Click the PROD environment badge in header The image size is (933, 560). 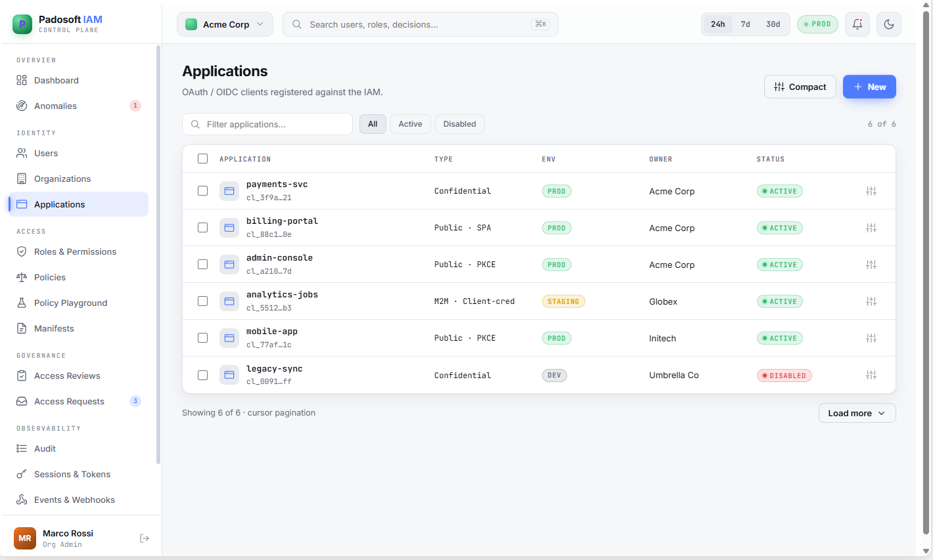[x=817, y=24]
